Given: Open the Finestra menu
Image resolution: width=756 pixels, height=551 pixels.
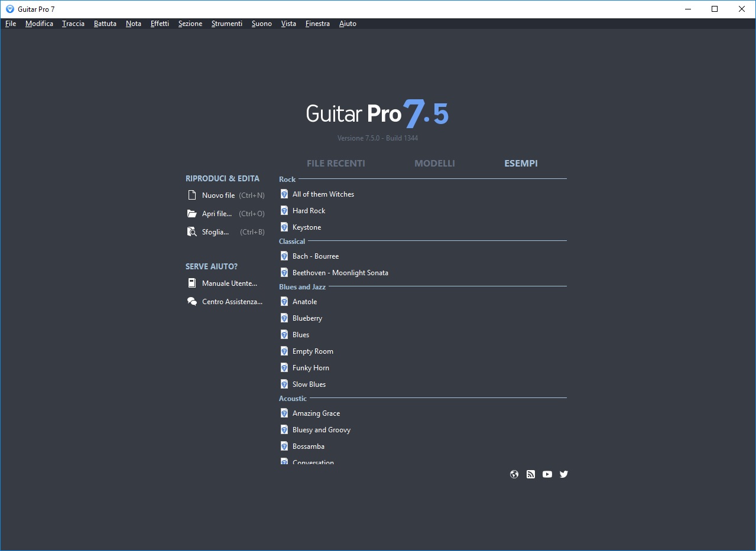Looking at the screenshot, I should [x=317, y=24].
